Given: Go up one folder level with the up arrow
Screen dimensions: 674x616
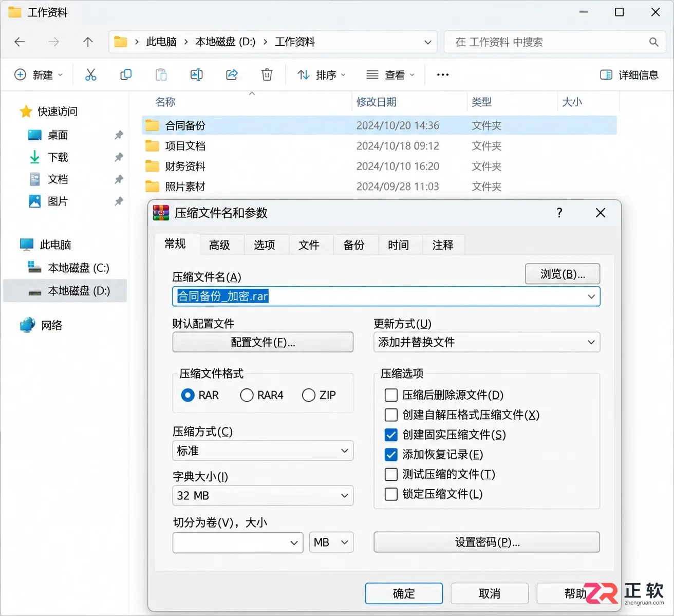Looking at the screenshot, I should pos(88,42).
